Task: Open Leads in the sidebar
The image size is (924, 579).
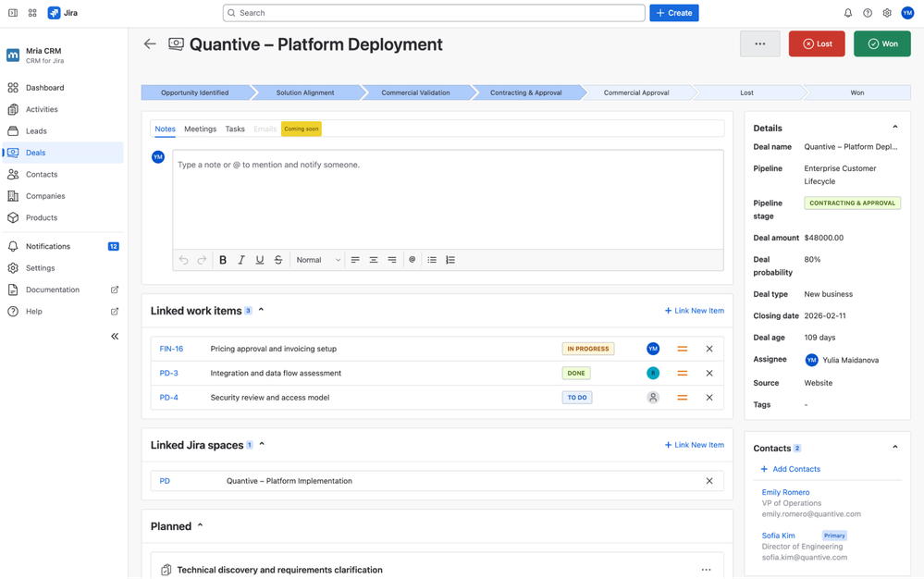Action: click(36, 131)
